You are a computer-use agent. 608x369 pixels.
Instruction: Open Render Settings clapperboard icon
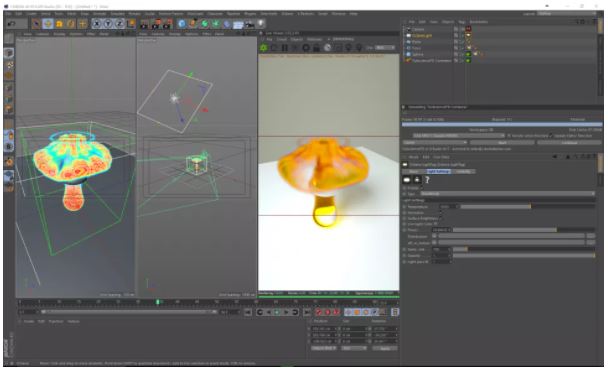pos(168,24)
